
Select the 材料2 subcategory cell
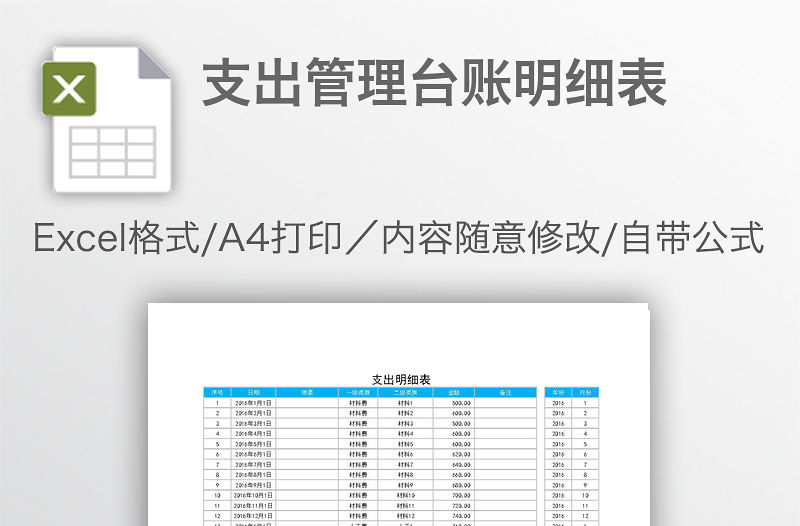406,413
